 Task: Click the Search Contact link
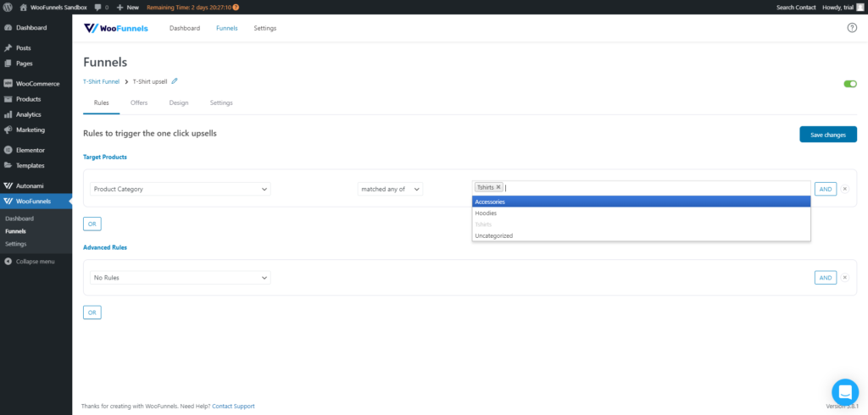pyautogui.click(x=796, y=7)
